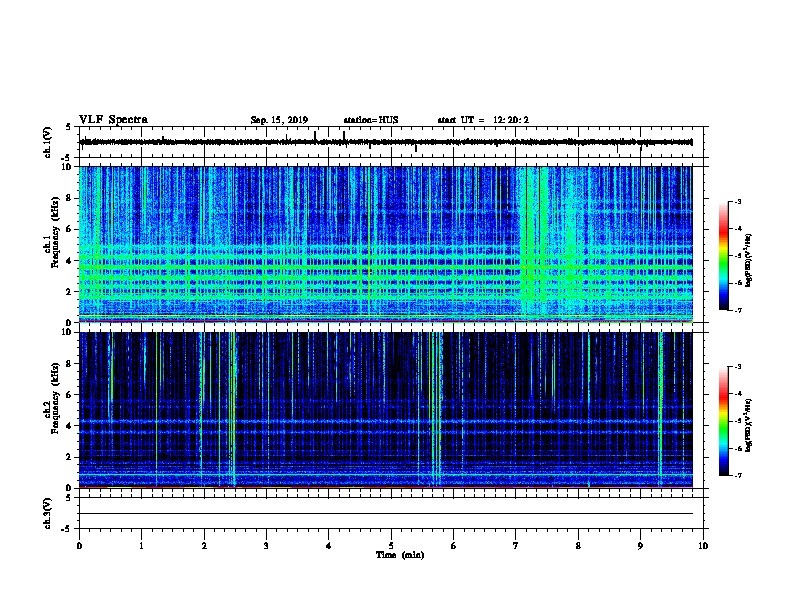
Task: Click the time axis tick label "1"
Action: (x=141, y=546)
